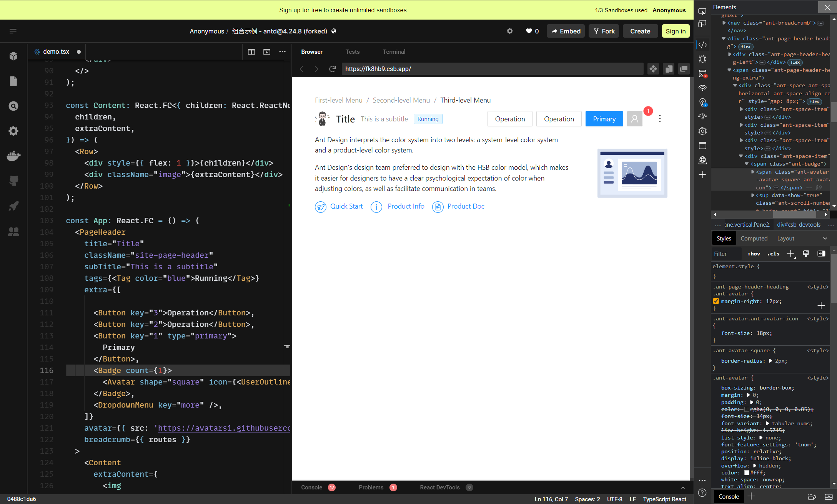Image resolution: width=837 pixels, height=504 pixels.
Task: Open the more style tabs dropdown chevron
Action: tap(825, 239)
